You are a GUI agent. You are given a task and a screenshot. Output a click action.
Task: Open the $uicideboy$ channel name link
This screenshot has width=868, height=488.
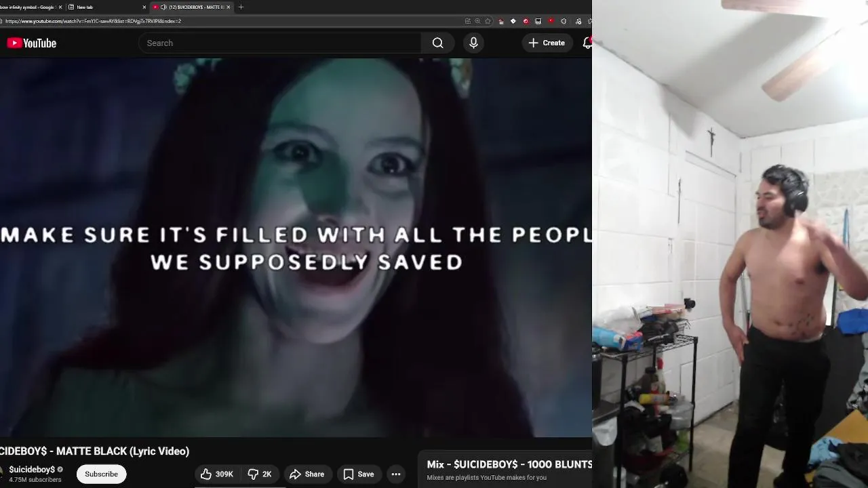31,469
